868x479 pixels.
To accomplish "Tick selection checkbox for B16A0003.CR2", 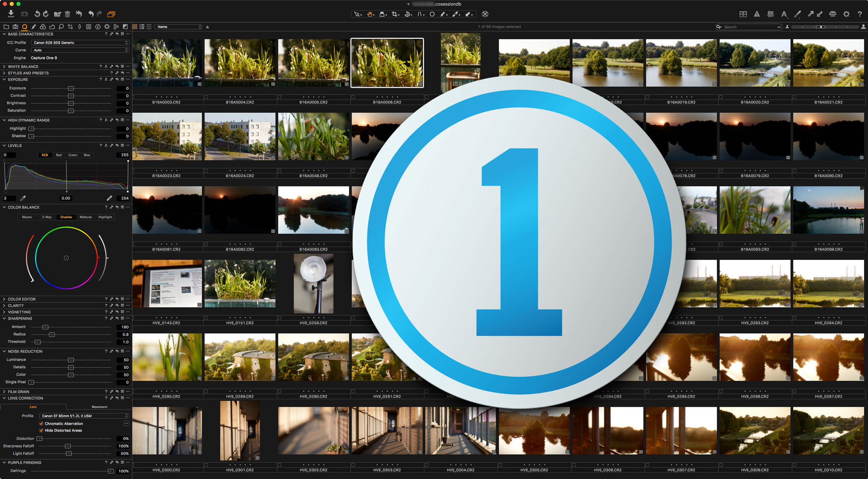I will (x=133, y=97).
